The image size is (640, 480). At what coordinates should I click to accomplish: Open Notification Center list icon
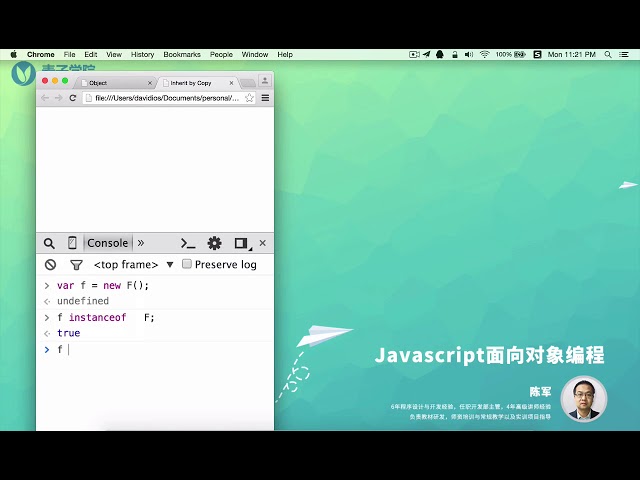tap(624, 54)
